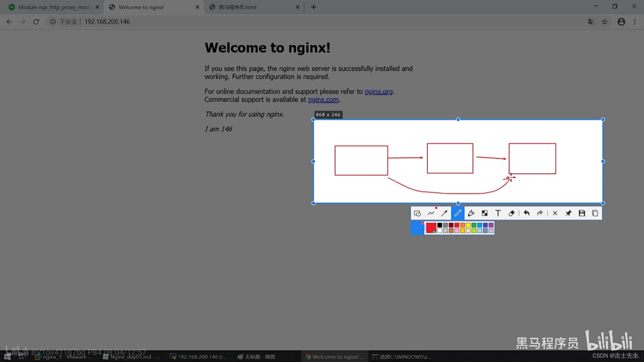The width and height of the screenshot is (644, 362).
Task: Pick the black color swatch
Action: click(x=440, y=225)
